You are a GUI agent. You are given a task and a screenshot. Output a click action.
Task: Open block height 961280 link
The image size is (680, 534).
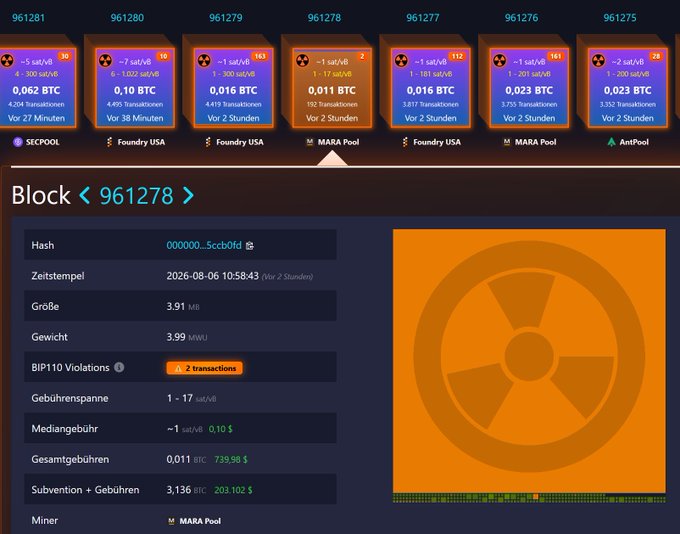pyautogui.click(x=127, y=18)
